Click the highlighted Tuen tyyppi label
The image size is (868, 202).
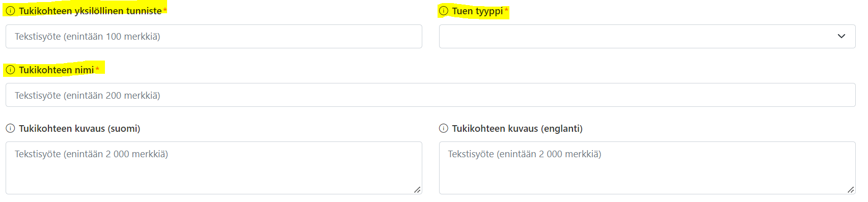477,11
